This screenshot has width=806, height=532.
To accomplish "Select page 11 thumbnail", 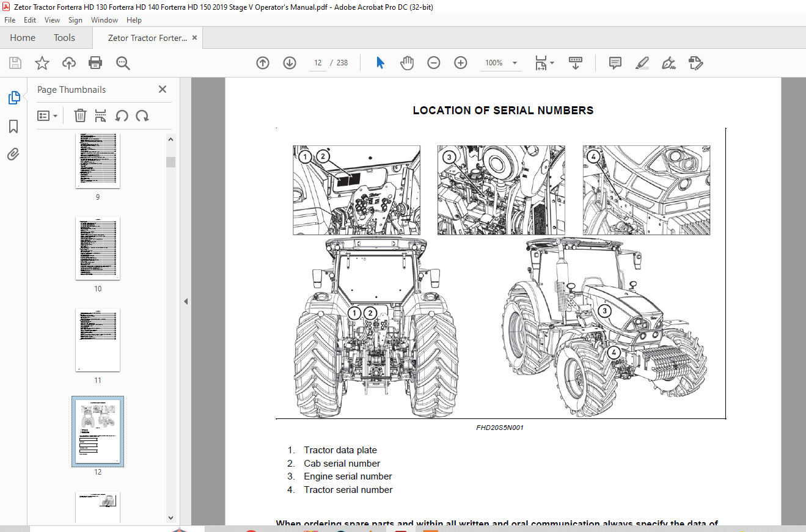I will pyautogui.click(x=98, y=340).
